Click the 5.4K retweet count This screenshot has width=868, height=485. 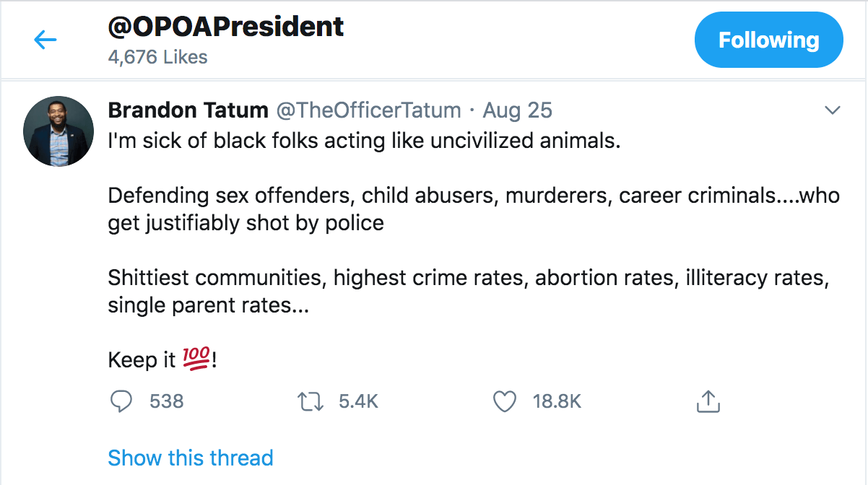tap(359, 401)
